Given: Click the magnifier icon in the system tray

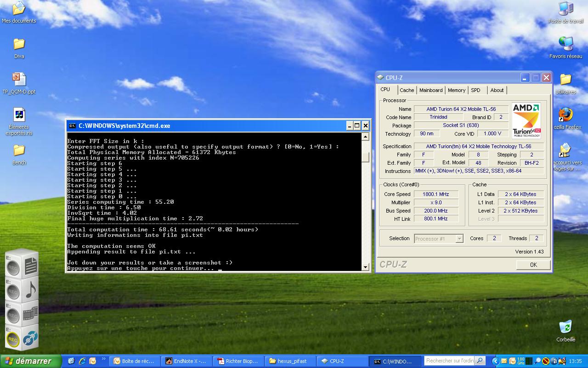Looking at the screenshot, I should point(537,361).
